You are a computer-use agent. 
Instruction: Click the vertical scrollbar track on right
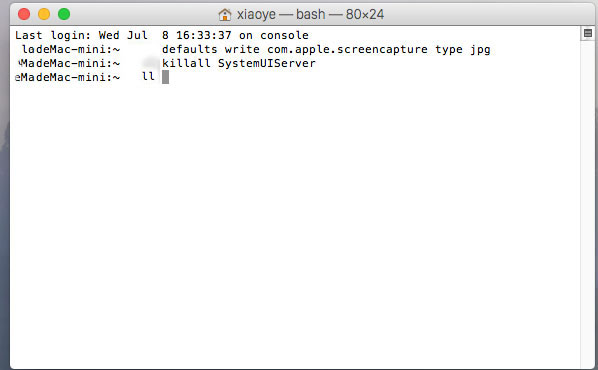(x=588, y=202)
